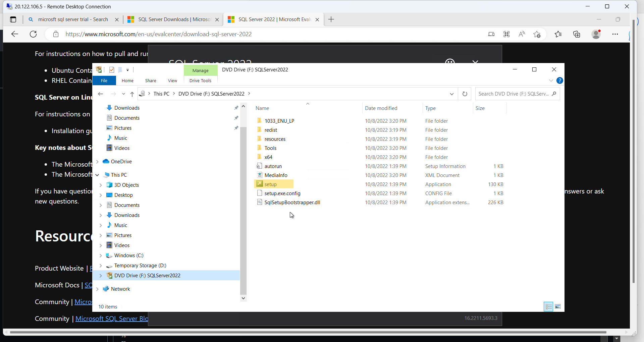Click the address bar URL
Screen dimensions: 644x342
click(159, 34)
